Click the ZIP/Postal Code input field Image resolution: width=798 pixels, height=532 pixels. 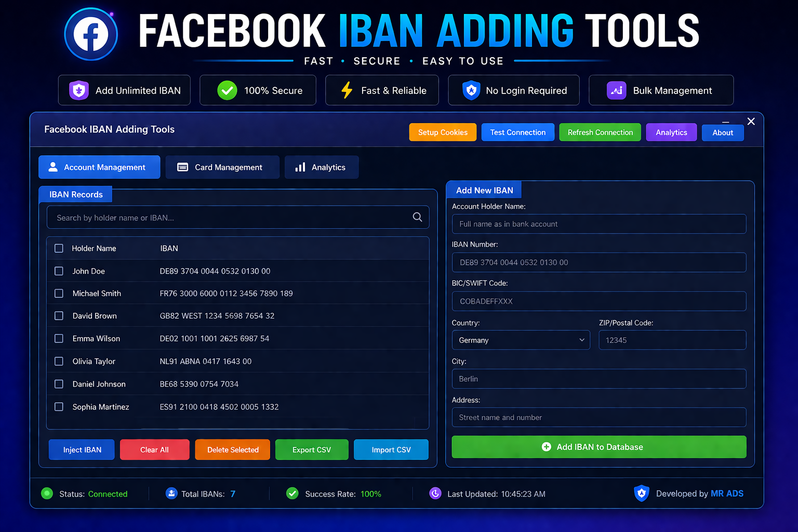673,340
